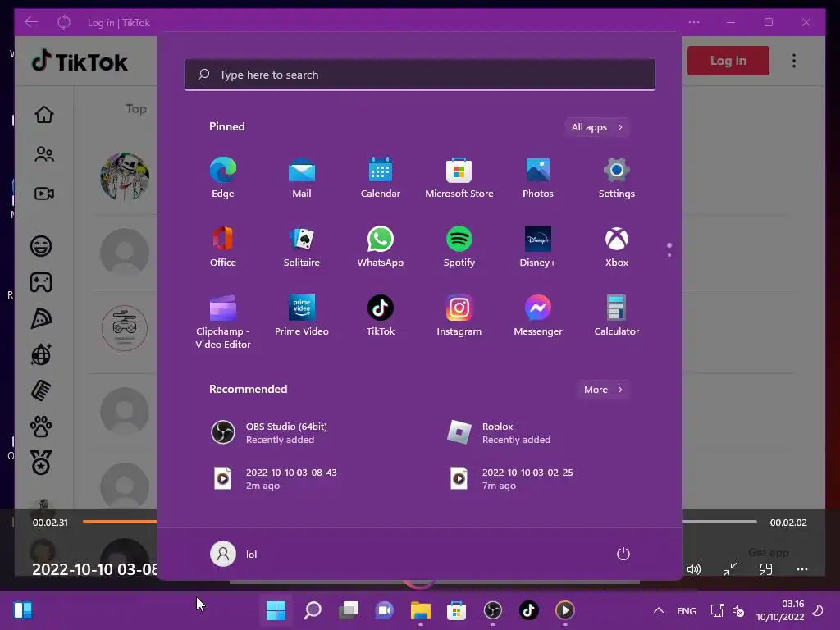Show hidden system tray icons

pos(659,610)
